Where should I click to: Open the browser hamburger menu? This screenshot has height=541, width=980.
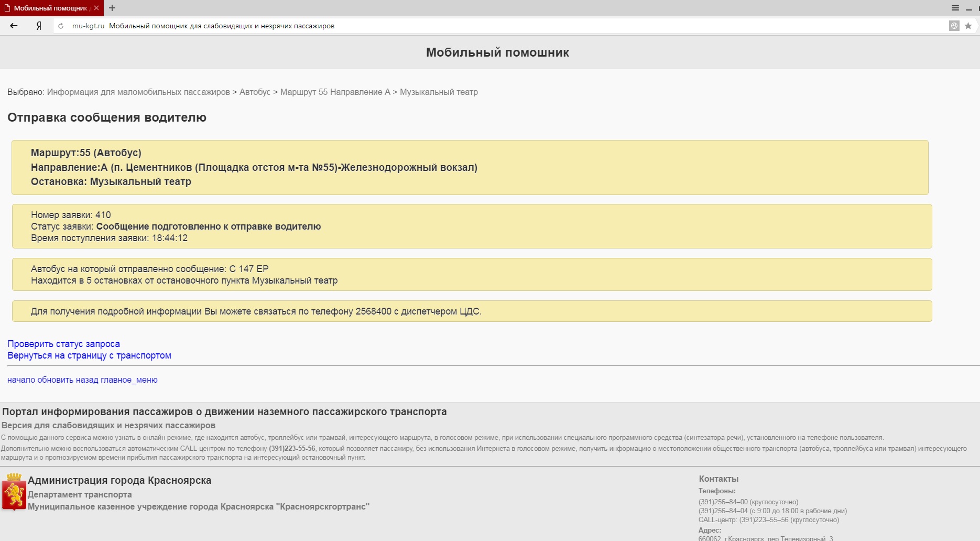[x=955, y=8]
